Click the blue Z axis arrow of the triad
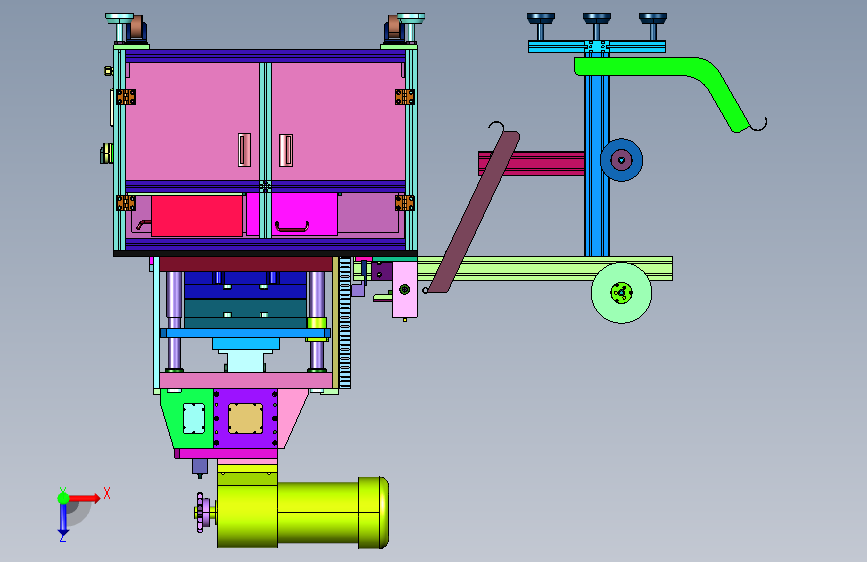The width and height of the screenshot is (867, 562). pyautogui.click(x=63, y=518)
